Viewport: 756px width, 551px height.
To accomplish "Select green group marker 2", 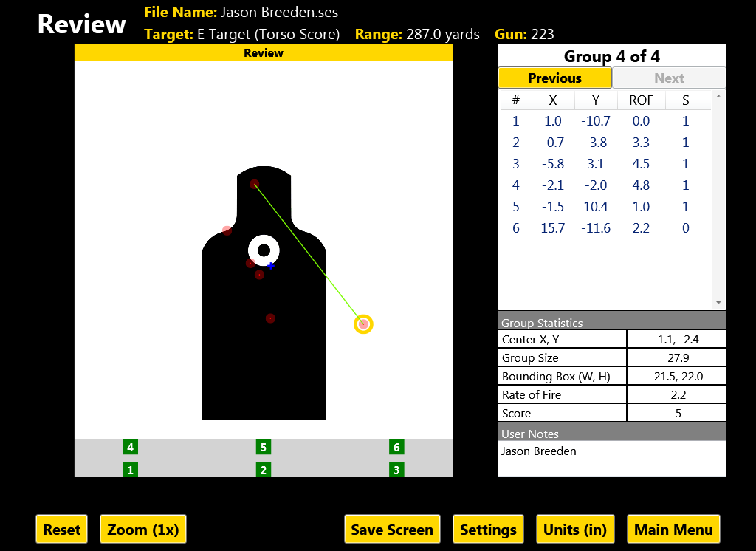I will coord(264,470).
